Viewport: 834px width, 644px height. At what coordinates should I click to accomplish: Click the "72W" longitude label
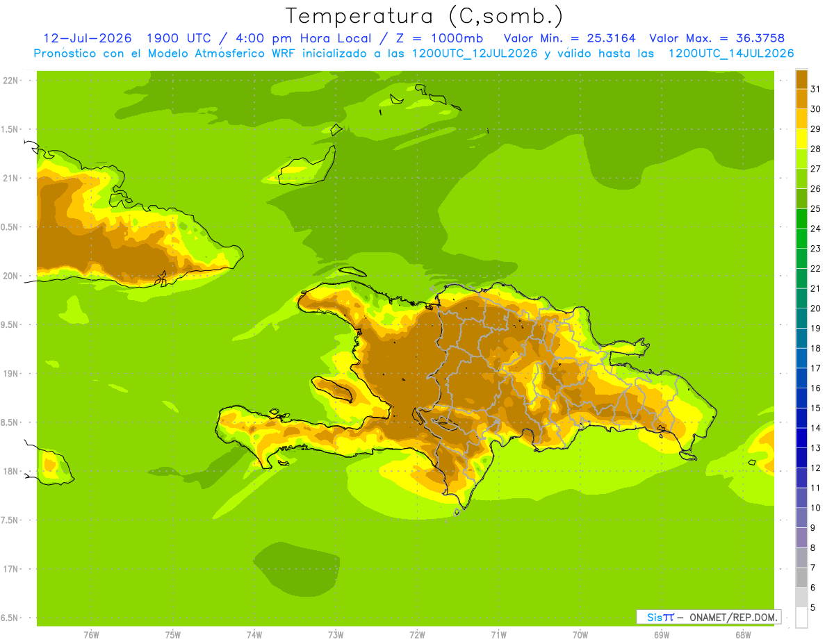pos(417,635)
